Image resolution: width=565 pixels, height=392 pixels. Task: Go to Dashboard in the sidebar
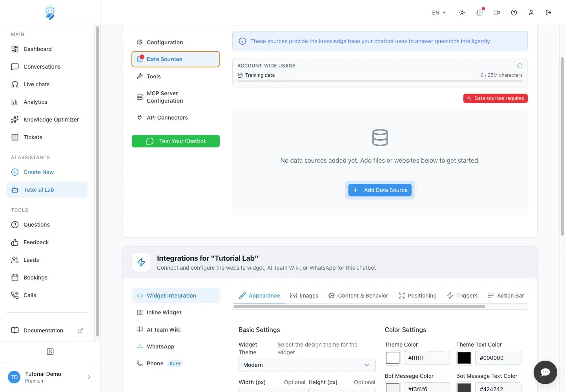(47, 49)
